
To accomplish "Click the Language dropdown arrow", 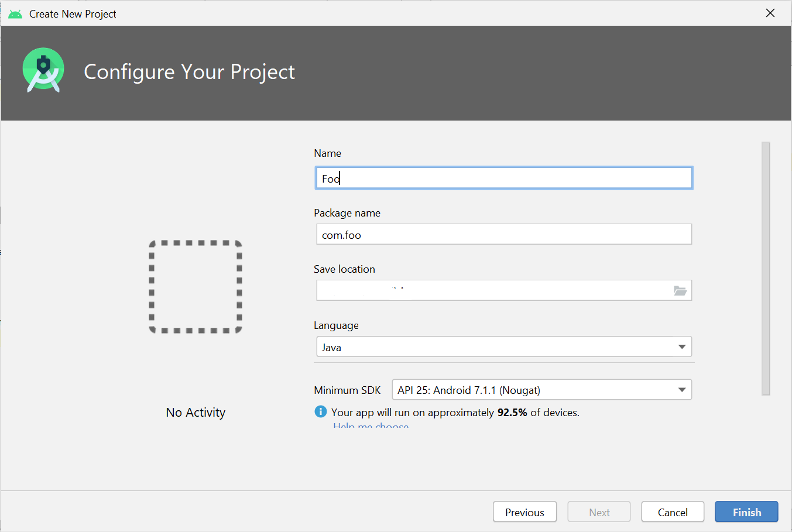I will tap(681, 346).
